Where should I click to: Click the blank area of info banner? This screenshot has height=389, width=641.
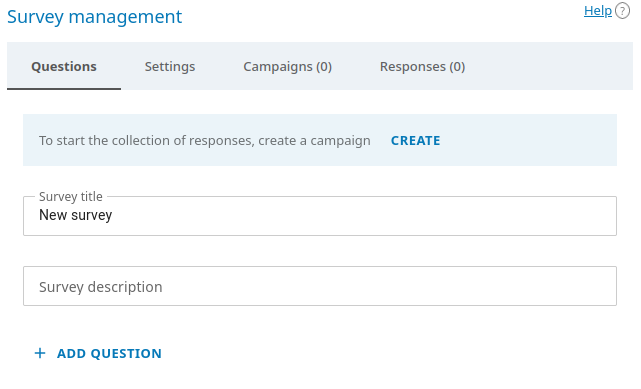[527, 140]
